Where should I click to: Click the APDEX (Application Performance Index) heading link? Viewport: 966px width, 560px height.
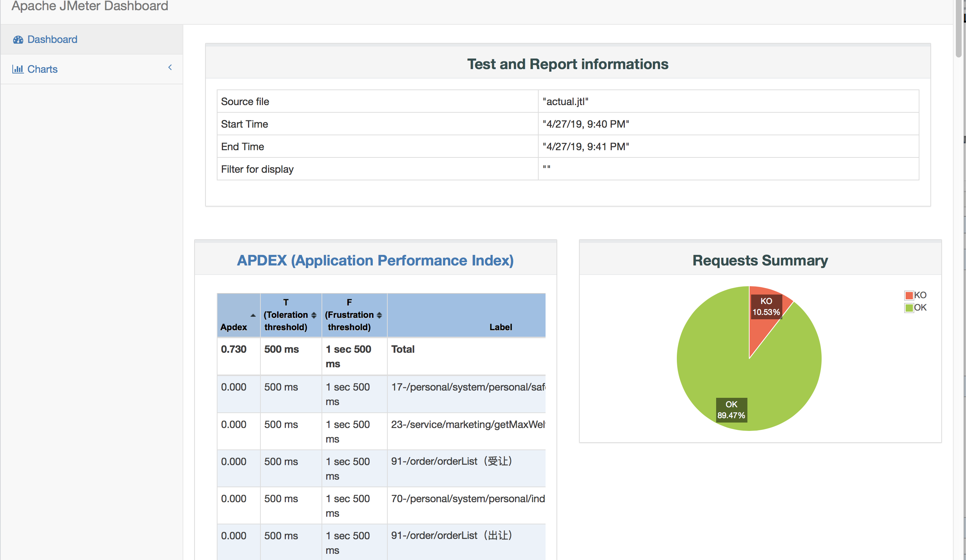tap(375, 260)
